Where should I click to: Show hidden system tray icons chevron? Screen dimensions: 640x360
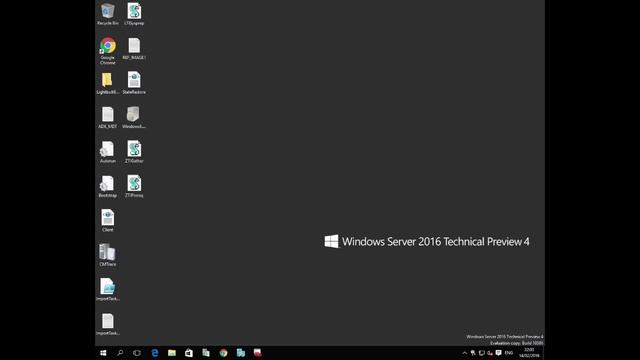pyautogui.click(x=464, y=353)
